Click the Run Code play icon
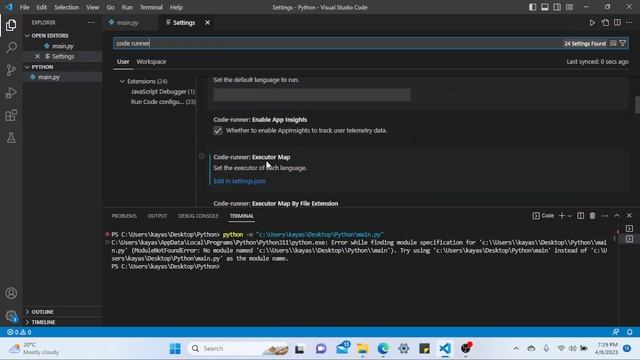 (x=592, y=23)
